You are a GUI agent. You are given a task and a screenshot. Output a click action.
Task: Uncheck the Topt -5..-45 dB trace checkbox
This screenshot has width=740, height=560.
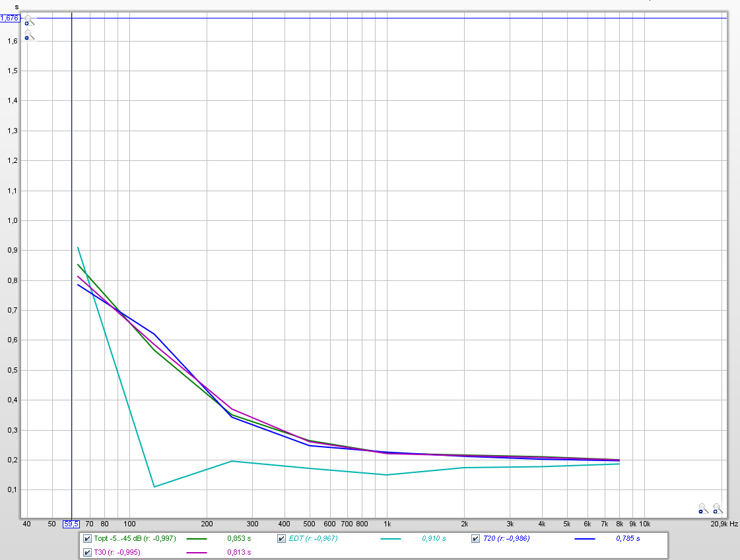87,539
